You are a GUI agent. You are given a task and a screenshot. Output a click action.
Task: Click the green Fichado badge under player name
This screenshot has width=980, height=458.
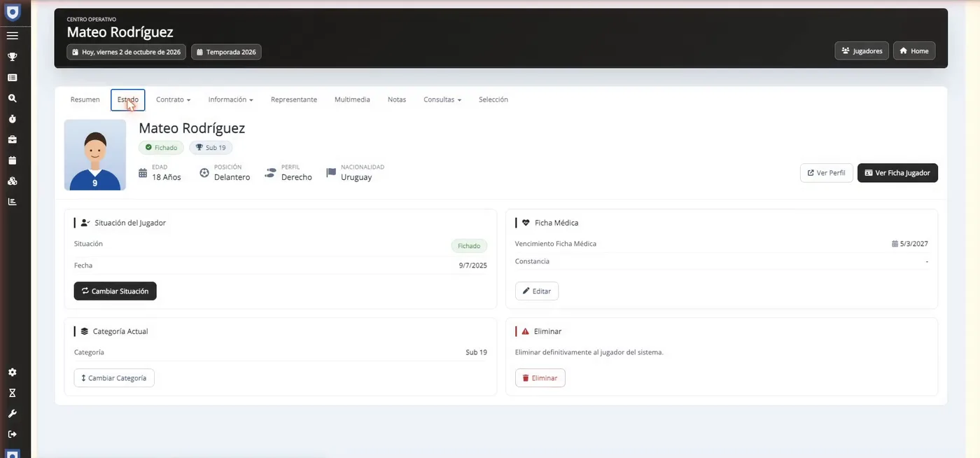coord(161,148)
